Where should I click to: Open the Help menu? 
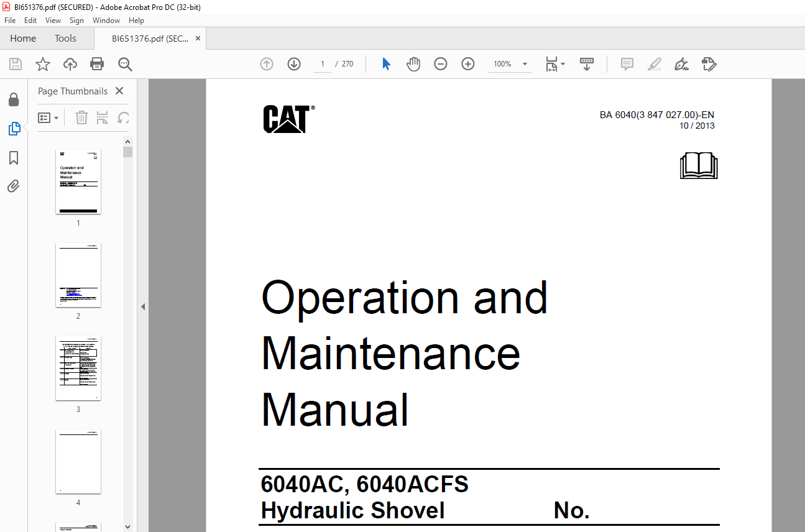click(x=136, y=21)
